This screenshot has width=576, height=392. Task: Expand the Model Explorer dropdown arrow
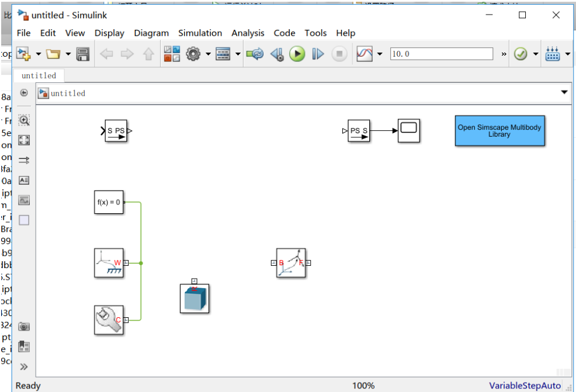238,54
